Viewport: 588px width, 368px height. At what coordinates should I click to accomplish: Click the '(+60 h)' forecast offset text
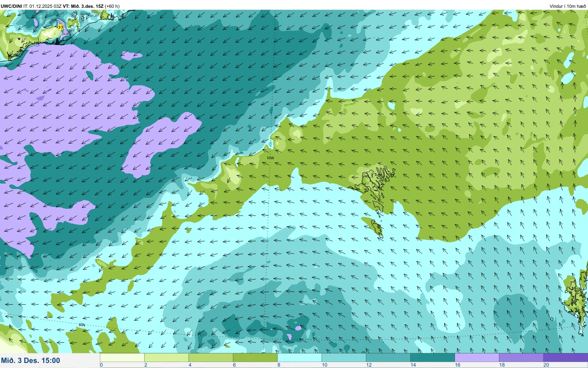(113, 6)
